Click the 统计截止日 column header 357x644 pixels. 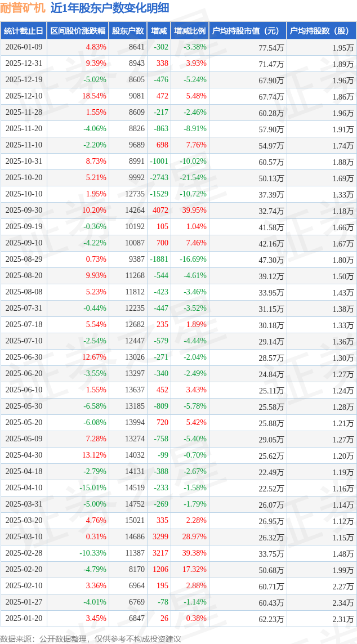pyautogui.click(x=24, y=31)
